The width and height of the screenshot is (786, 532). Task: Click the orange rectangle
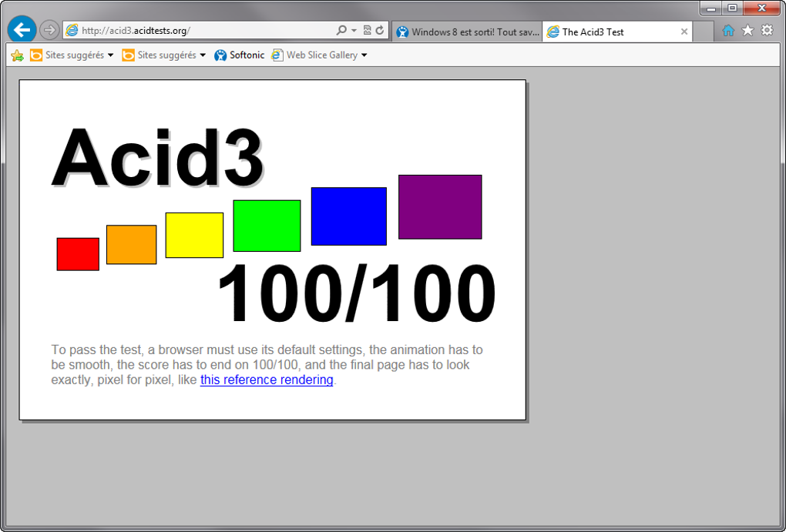(131, 245)
